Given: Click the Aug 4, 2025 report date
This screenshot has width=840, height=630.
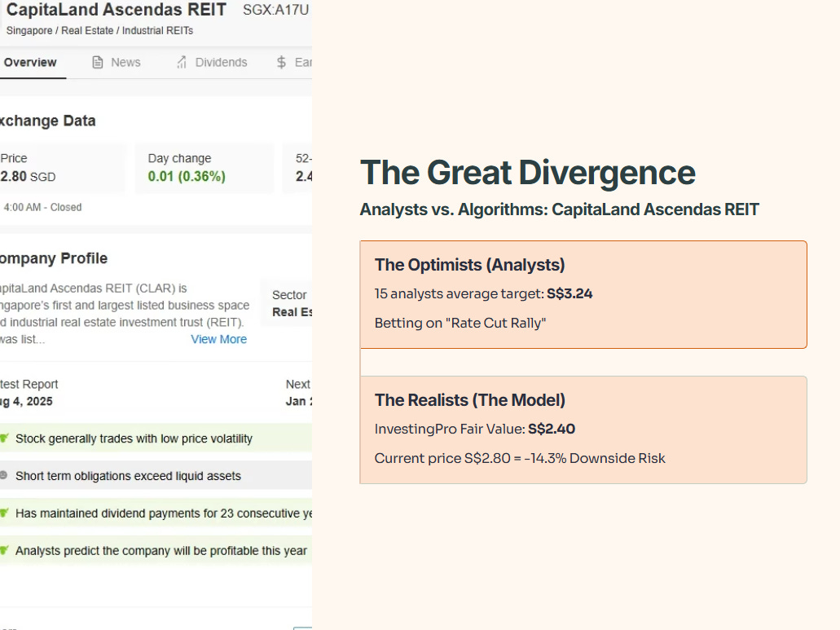Looking at the screenshot, I should (x=26, y=401).
